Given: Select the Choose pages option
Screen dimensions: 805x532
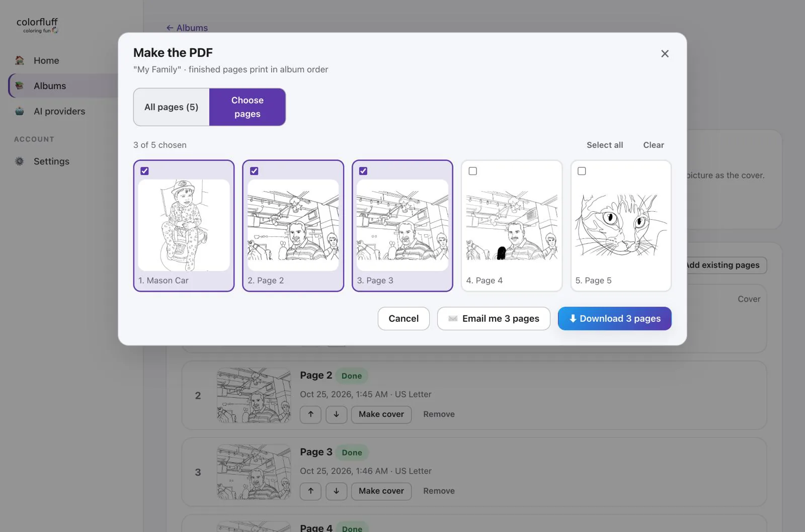Looking at the screenshot, I should pos(248,107).
